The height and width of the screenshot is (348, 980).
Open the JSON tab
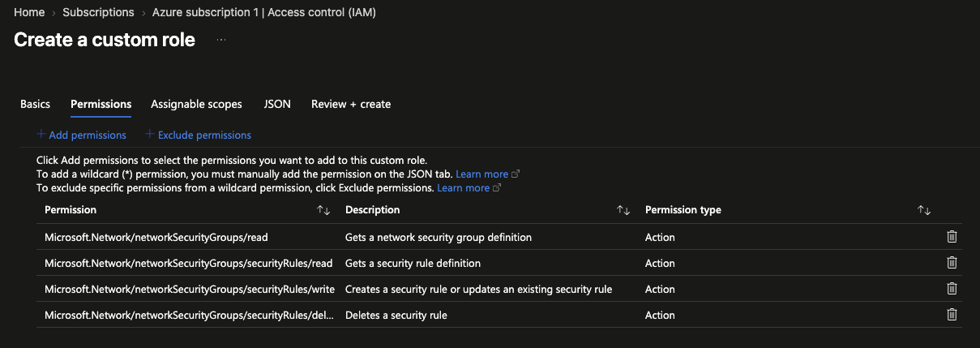coord(277,104)
